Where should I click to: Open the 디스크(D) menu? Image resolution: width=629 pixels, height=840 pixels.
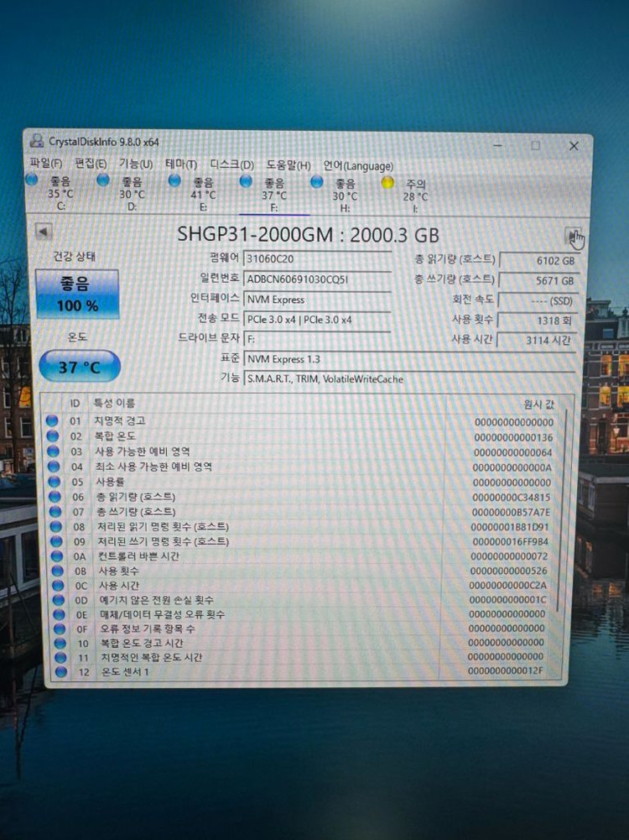(231, 164)
